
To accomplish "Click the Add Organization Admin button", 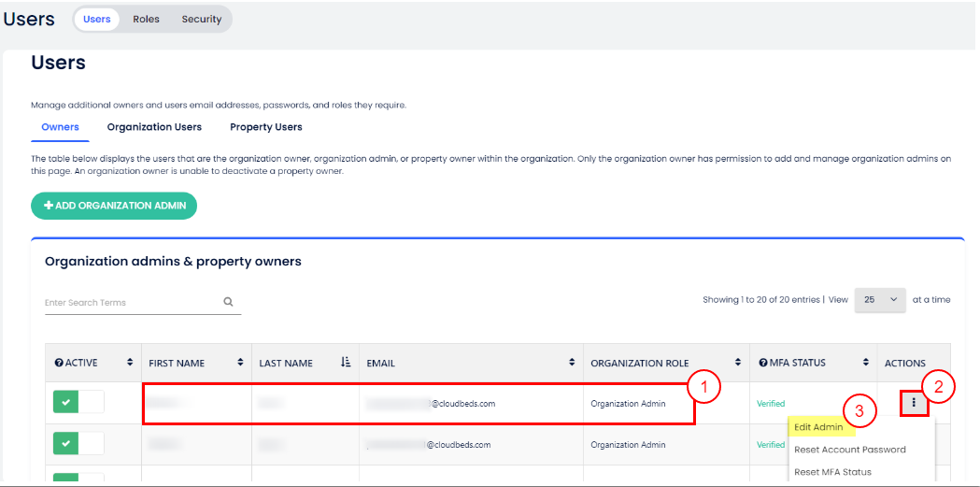I will pyautogui.click(x=114, y=206).
